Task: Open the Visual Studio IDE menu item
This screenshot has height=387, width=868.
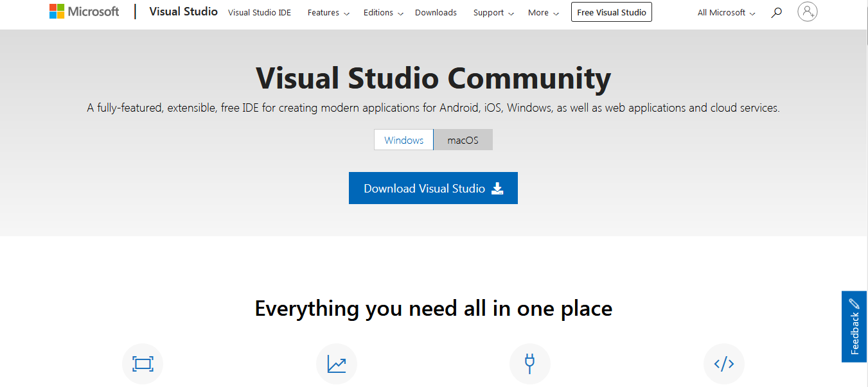Action: [x=260, y=13]
